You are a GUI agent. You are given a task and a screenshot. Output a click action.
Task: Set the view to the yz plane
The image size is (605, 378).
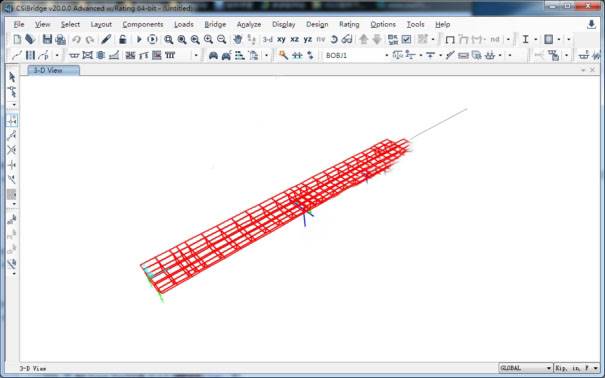pos(308,39)
